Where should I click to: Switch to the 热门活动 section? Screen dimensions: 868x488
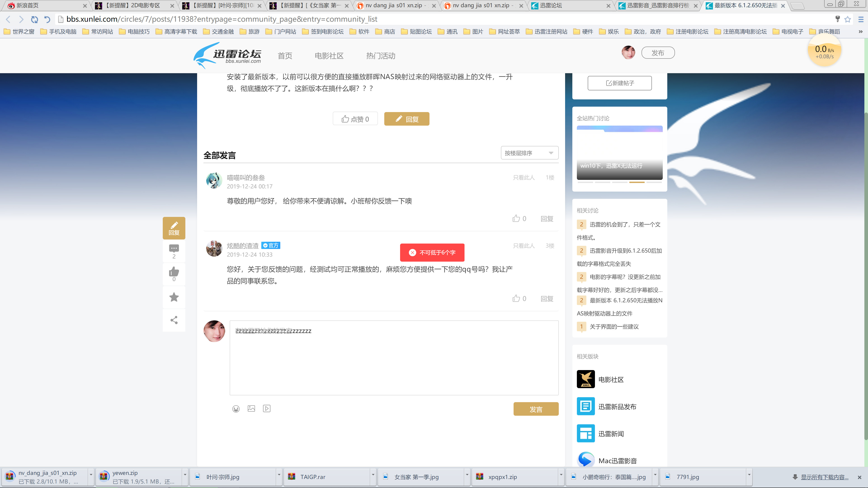tap(380, 56)
